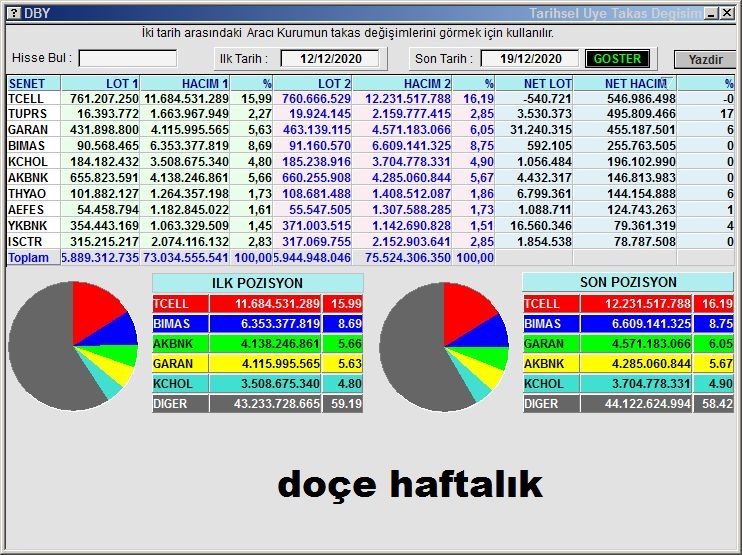
Task: Click the GOSTER button
Action: 617,59
